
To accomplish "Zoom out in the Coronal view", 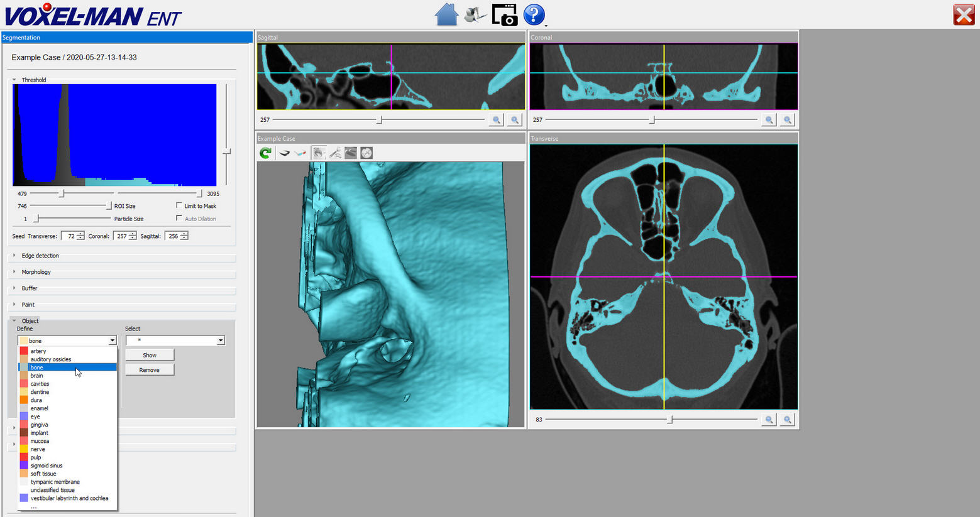I will 769,120.
